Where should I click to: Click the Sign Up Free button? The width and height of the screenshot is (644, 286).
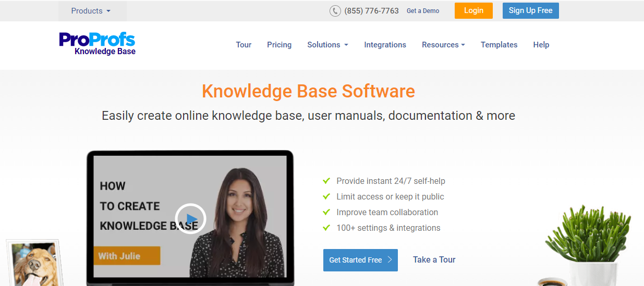530,10
